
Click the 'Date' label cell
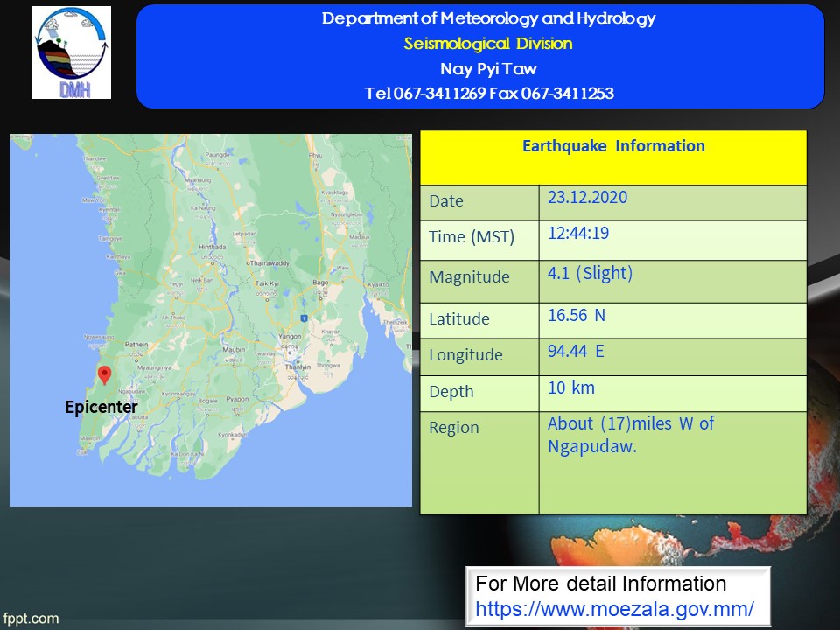(x=479, y=202)
